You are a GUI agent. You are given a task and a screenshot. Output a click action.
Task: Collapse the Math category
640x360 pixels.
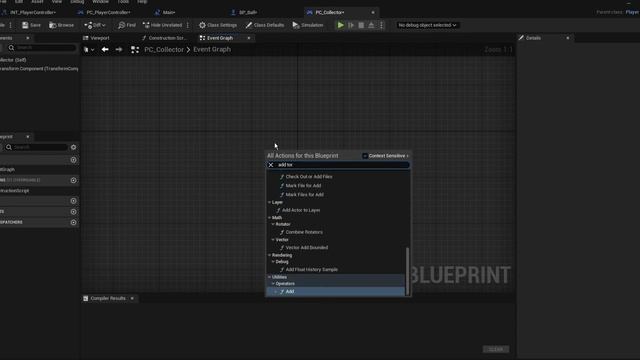tap(269, 218)
